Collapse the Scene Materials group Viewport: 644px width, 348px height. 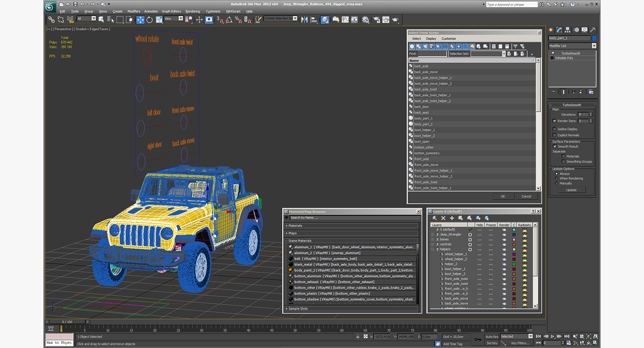[287, 241]
